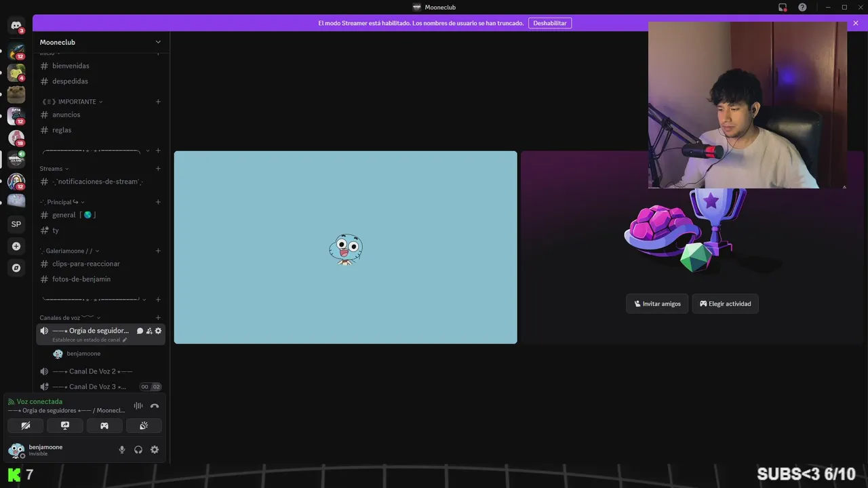Create channel in IMPORTANTE category

pos(158,102)
